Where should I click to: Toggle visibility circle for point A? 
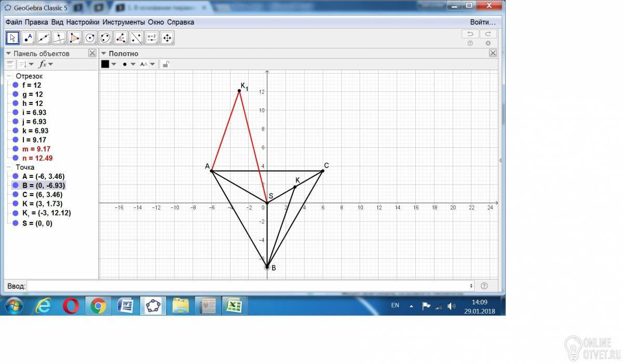pyautogui.click(x=16, y=176)
